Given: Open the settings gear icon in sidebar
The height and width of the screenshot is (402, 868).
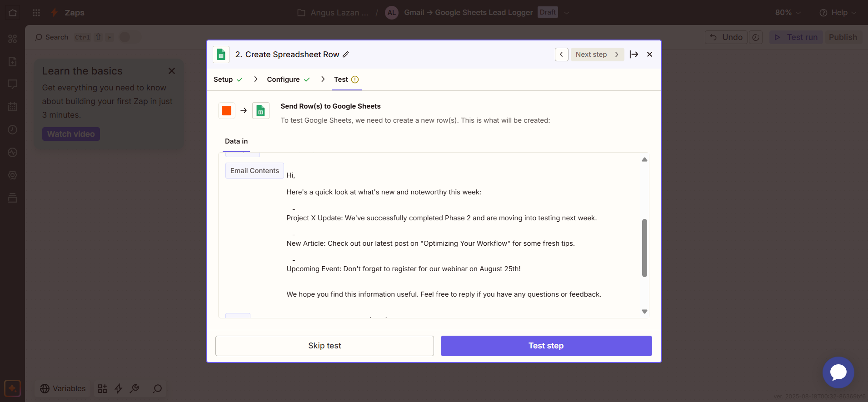Looking at the screenshot, I should pos(13,175).
